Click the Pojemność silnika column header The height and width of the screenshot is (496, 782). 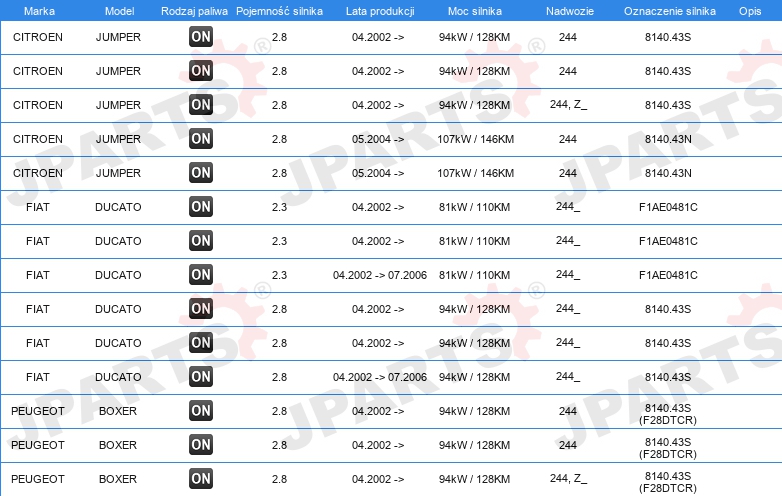pos(279,11)
